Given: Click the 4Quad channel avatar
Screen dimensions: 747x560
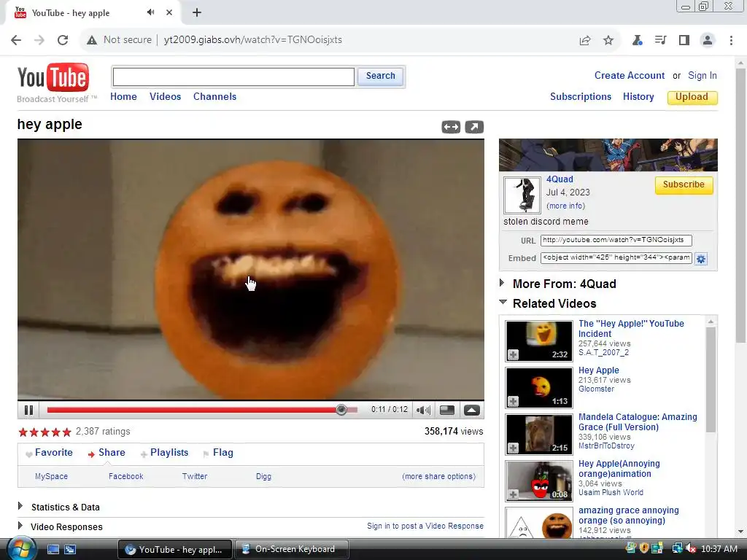Looking at the screenshot, I should 522,195.
